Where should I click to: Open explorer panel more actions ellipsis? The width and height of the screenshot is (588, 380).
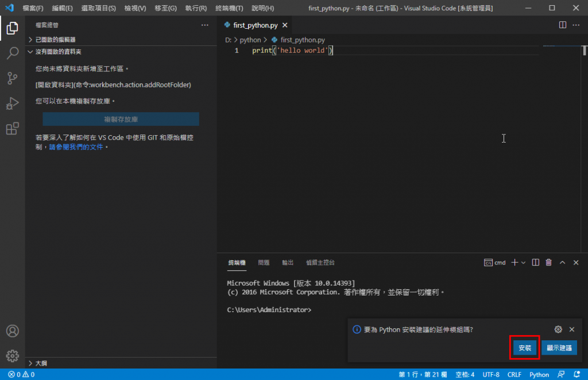point(205,25)
